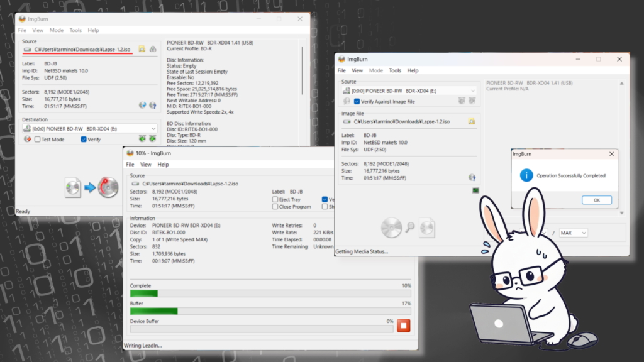Click Image File path in verify window
The height and width of the screenshot is (362, 644).
pos(402,121)
